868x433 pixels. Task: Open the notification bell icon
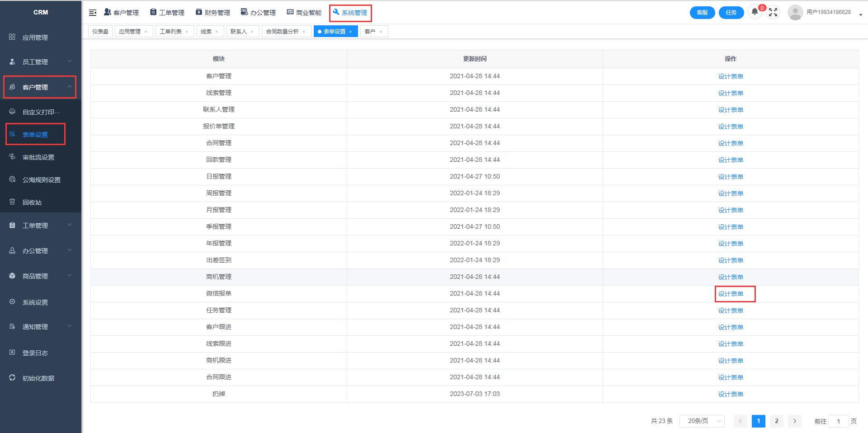coord(755,12)
